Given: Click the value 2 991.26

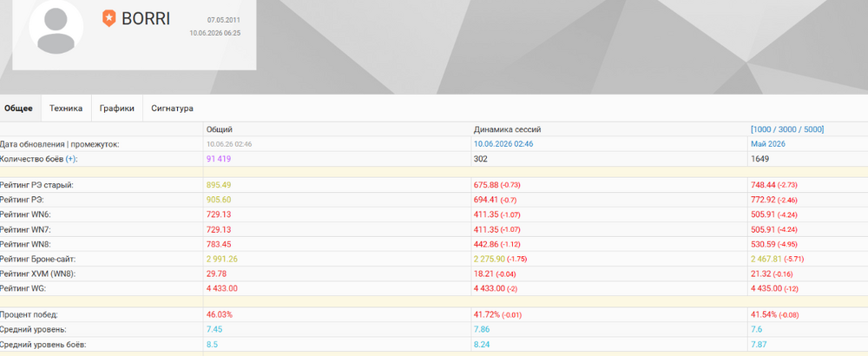Looking at the screenshot, I should 222,259.
